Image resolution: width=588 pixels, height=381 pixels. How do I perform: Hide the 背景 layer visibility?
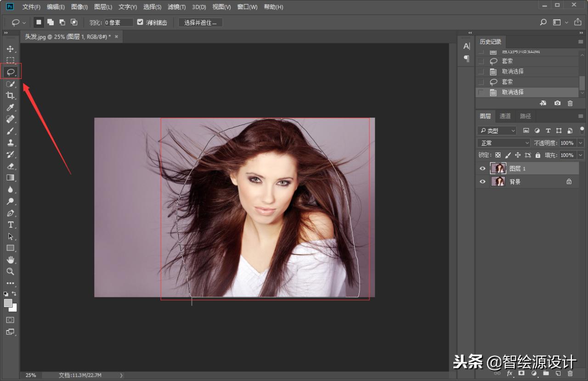coord(482,182)
